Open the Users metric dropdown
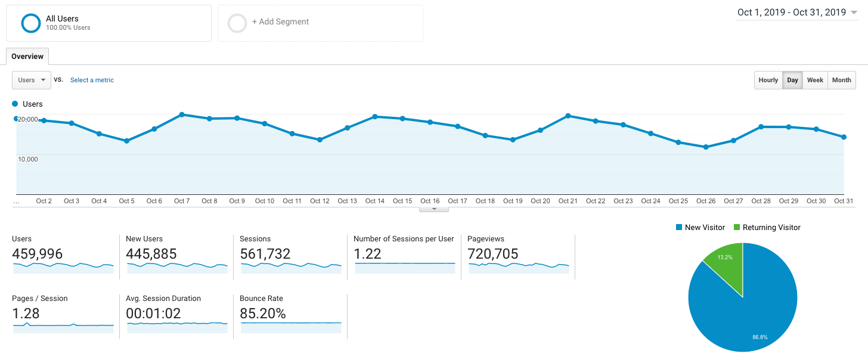 click(31, 79)
